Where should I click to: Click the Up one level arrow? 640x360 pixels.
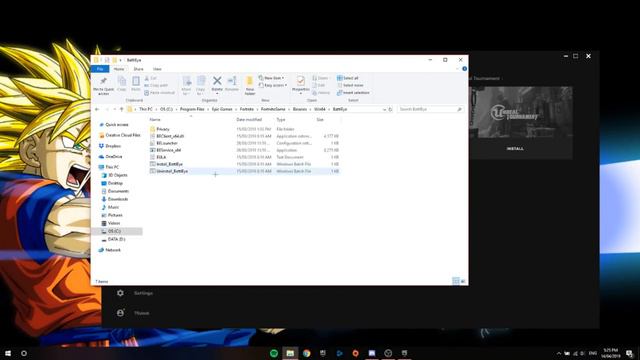[x=122, y=109]
